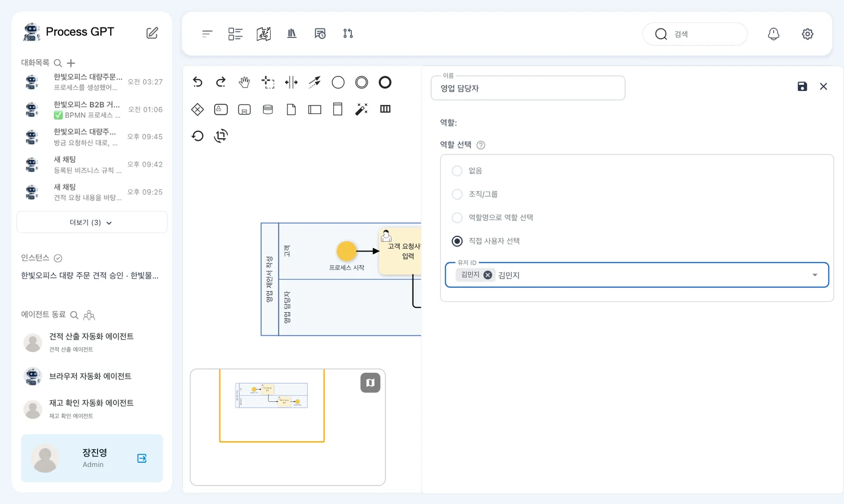Create an end event bold circle
Viewport: 844px width, 504px height.
(385, 82)
